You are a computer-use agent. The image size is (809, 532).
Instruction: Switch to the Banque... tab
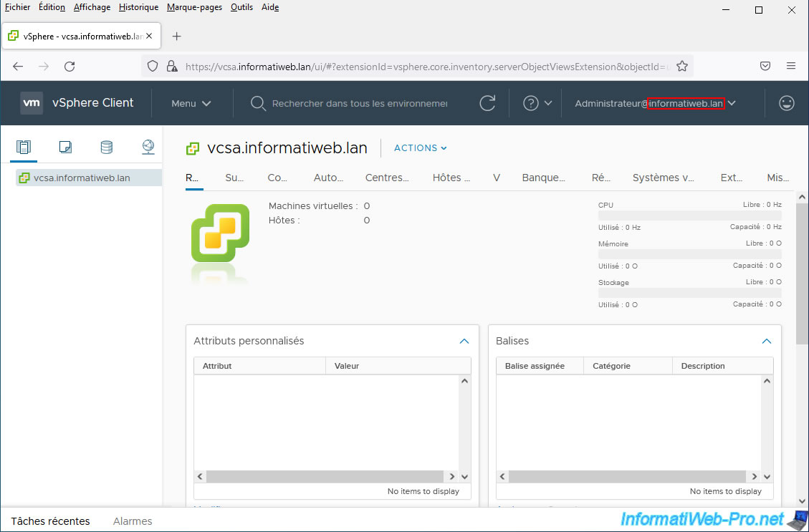[544, 178]
